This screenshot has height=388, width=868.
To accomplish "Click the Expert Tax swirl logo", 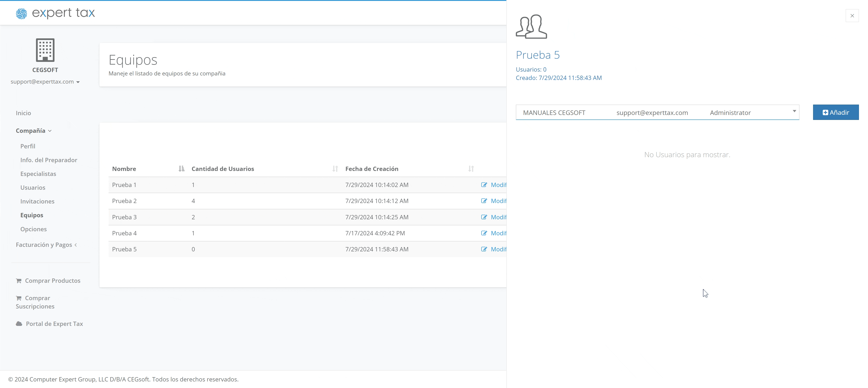I will coord(21,14).
